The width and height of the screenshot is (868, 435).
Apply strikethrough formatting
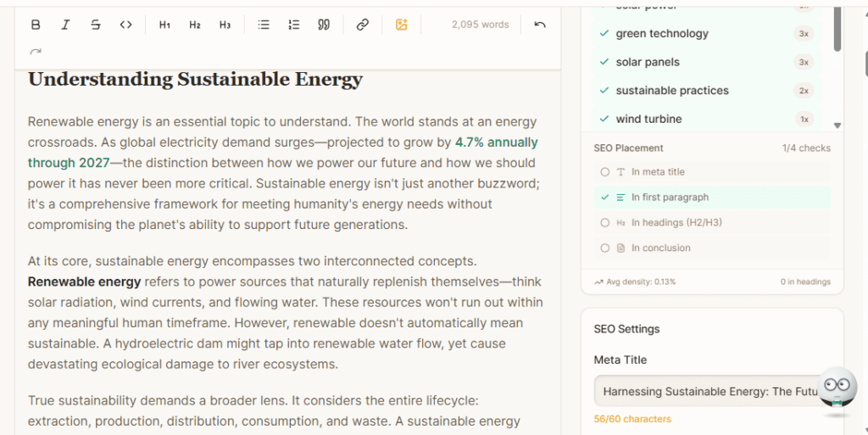pyautogui.click(x=96, y=25)
